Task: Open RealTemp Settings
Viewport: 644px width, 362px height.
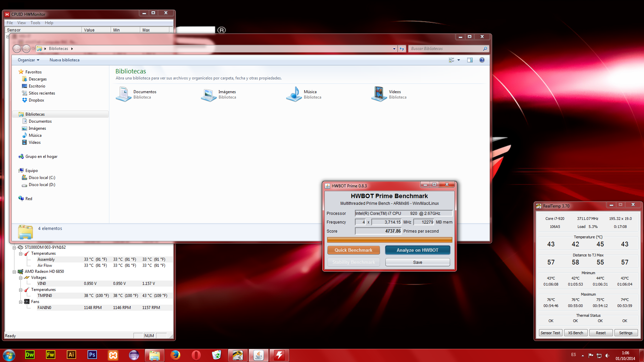Action: point(626,333)
